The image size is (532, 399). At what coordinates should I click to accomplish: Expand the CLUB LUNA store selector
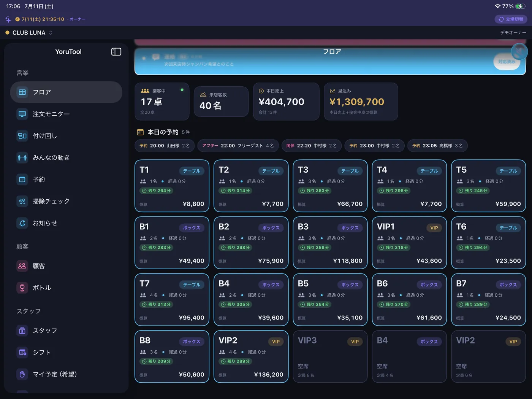29,33
